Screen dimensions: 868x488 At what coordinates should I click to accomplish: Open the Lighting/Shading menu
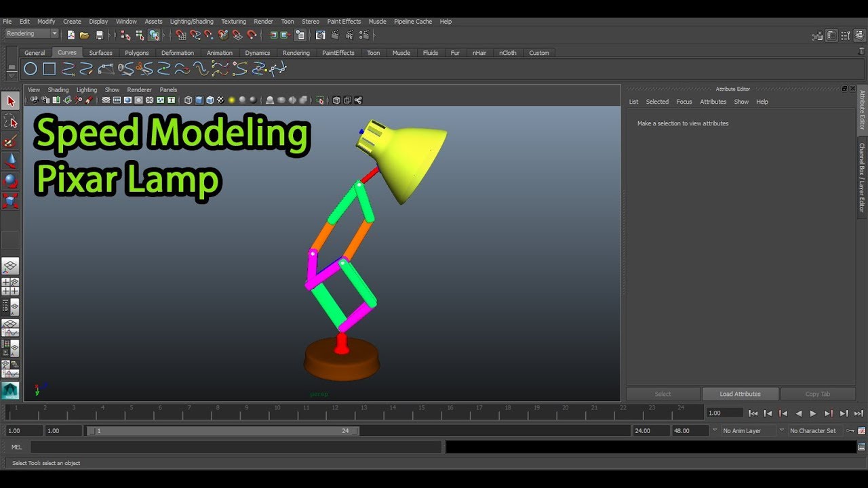[x=191, y=22]
